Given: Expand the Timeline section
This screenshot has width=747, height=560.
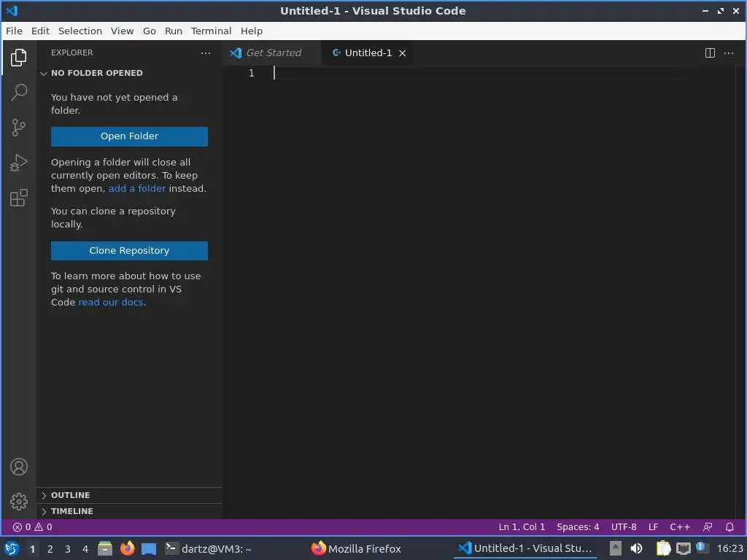Looking at the screenshot, I should click(x=129, y=511).
